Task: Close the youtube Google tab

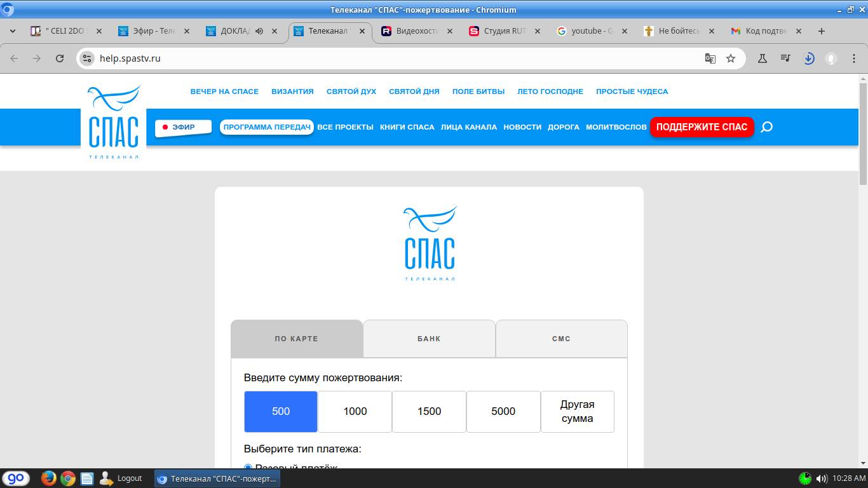Action: click(625, 31)
